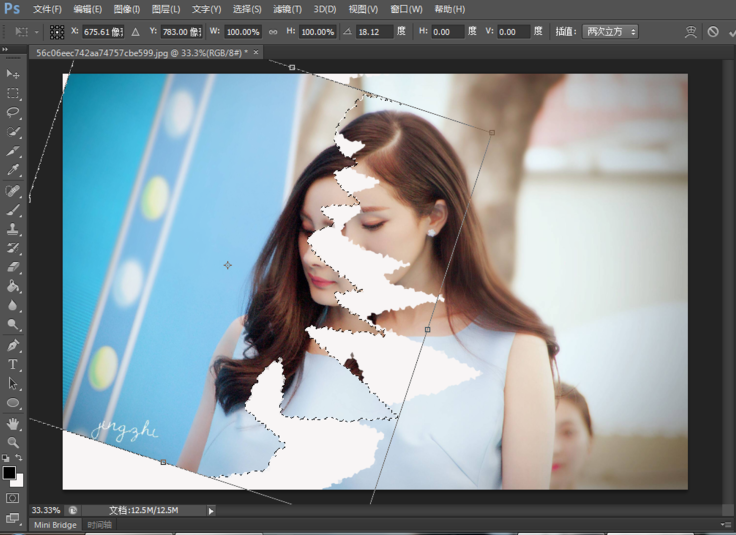Select the Hand tool

tap(13, 422)
